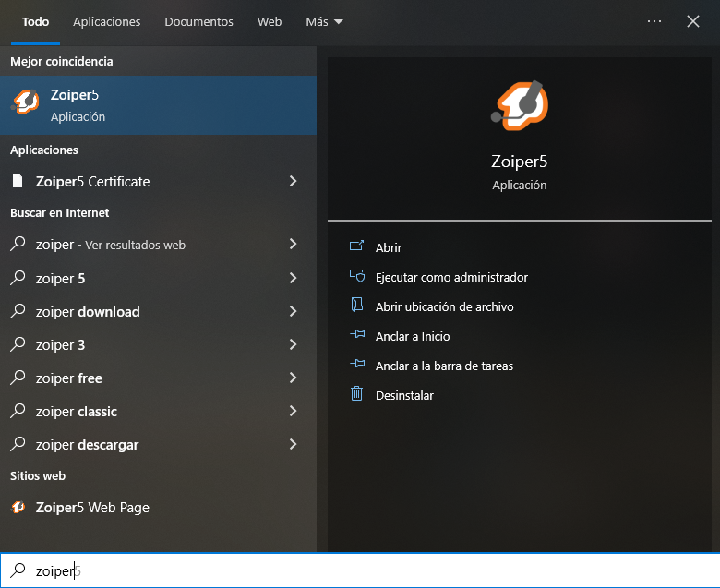Choose Anclar a Inicio
720x588 pixels.
point(413,336)
